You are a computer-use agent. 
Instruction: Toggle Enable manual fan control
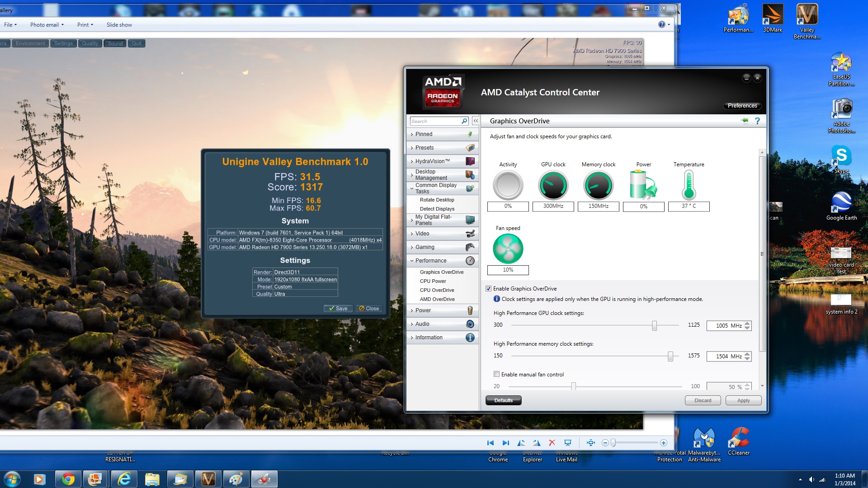pyautogui.click(x=495, y=374)
